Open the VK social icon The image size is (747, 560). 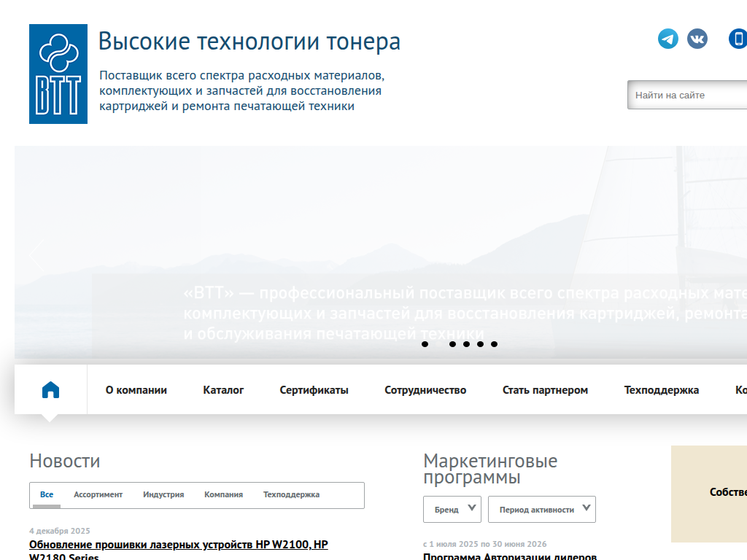pos(697,39)
